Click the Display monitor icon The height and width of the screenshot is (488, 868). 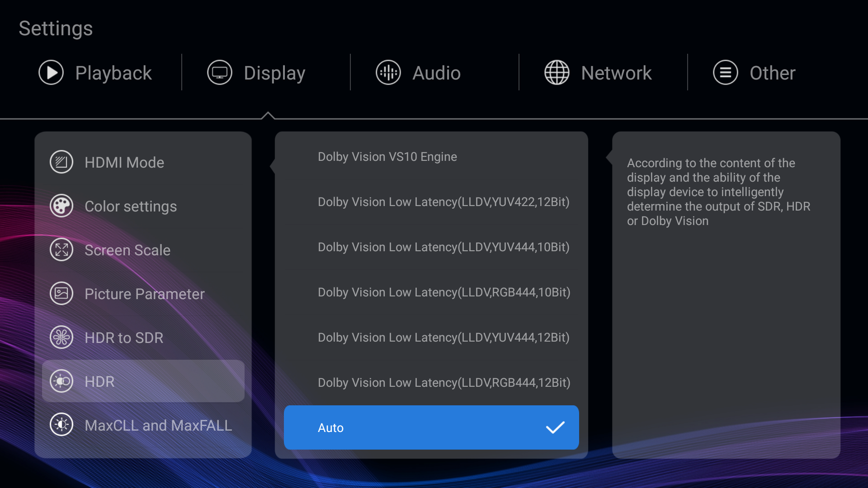pyautogui.click(x=220, y=73)
